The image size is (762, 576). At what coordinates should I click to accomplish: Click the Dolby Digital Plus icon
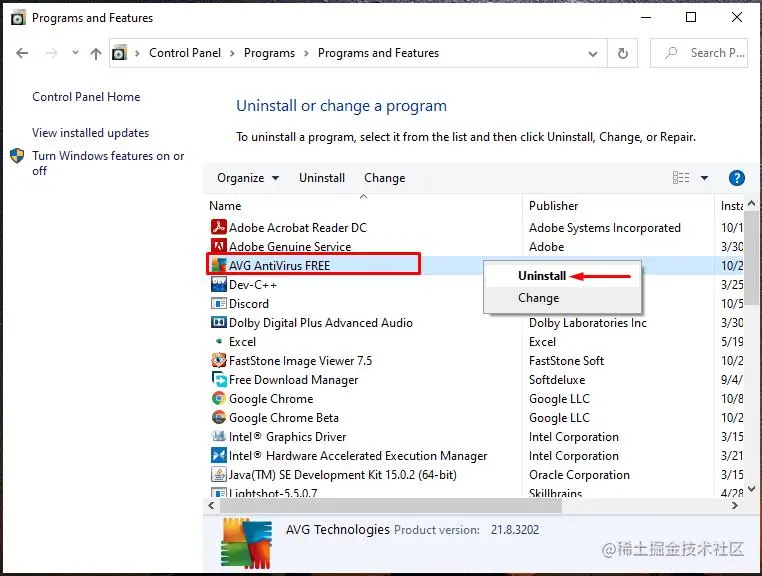coord(219,322)
